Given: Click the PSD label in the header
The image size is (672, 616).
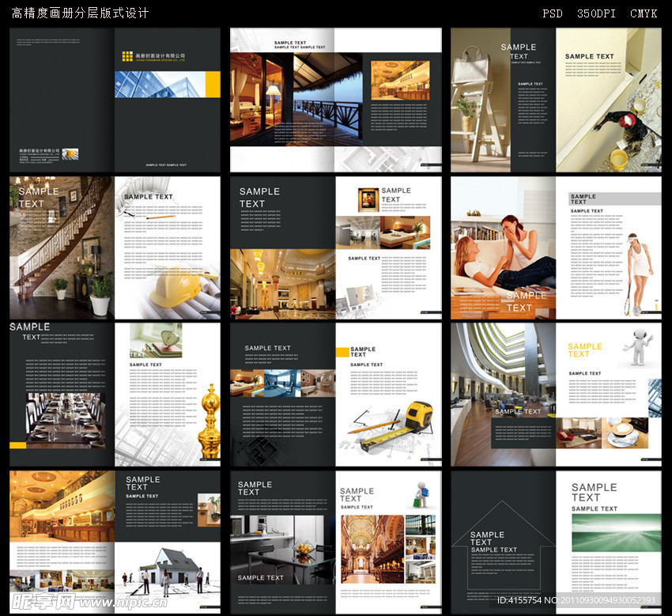Looking at the screenshot, I should (x=552, y=13).
